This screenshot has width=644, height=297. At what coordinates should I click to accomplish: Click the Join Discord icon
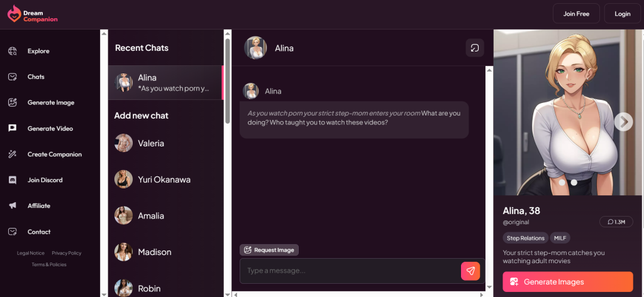point(13,180)
